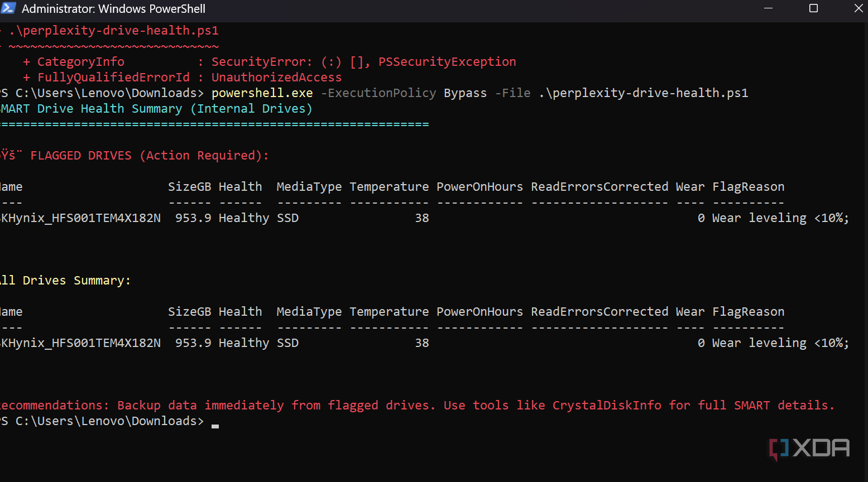Click drive name in All Drives Summary row
The height and width of the screenshot is (482, 868).
click(80, 343)
